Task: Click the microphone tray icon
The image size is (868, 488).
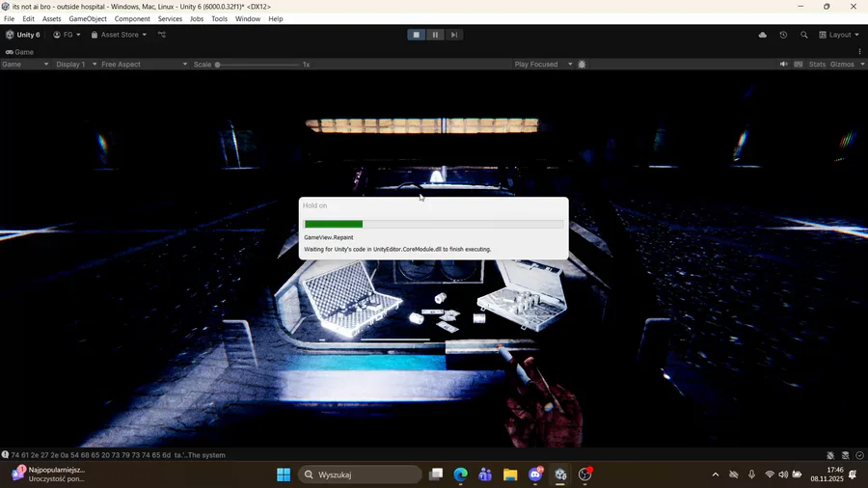Action: point(751,474)
